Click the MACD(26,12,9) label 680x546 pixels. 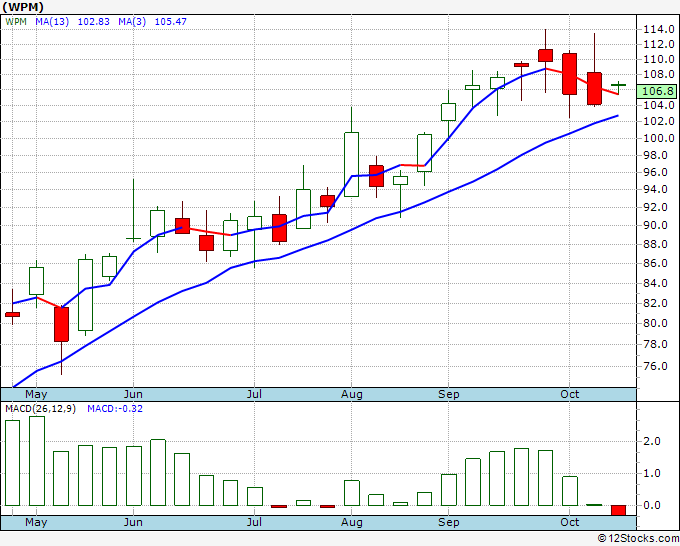(40, 409)
